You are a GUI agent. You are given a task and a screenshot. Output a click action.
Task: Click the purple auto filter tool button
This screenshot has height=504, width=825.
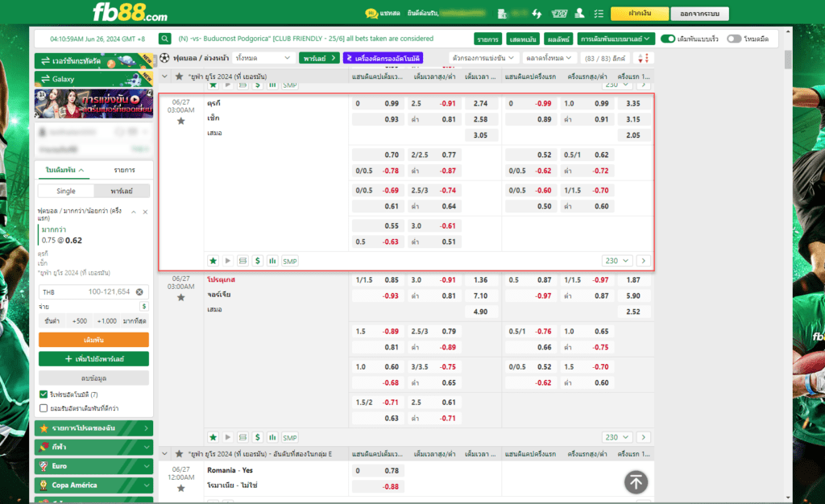click(383, 58)
